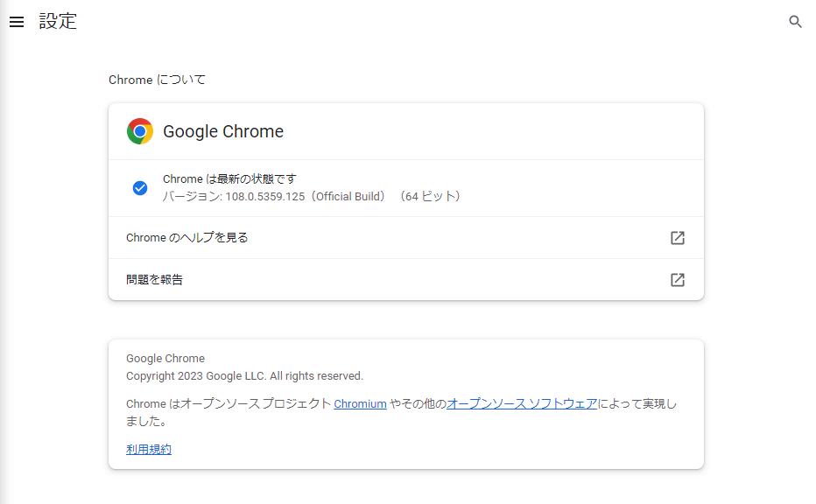The image size is (816, 504).
Task: Click the Chrome について section heading
Action: point(157,80)
